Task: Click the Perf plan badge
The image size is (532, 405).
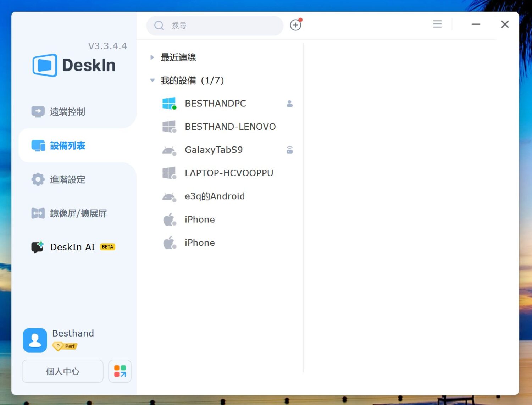Action: (x=65, y=346)
